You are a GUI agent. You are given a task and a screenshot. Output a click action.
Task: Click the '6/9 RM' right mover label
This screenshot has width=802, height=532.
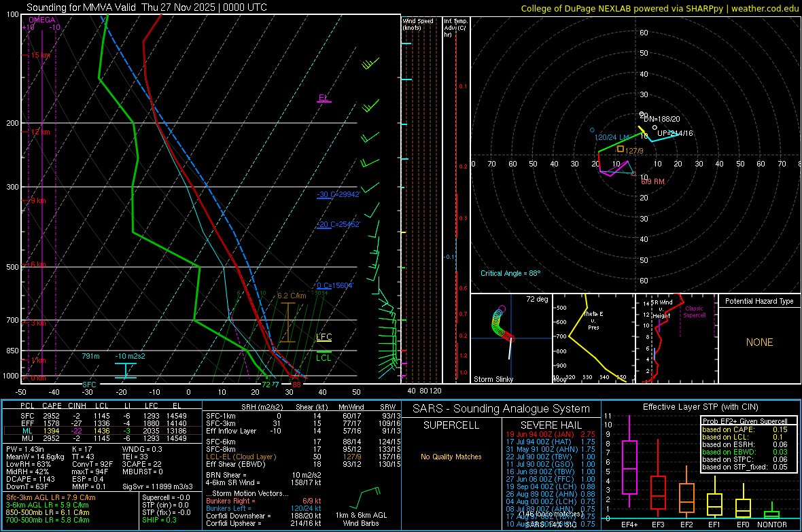point(652,181)
